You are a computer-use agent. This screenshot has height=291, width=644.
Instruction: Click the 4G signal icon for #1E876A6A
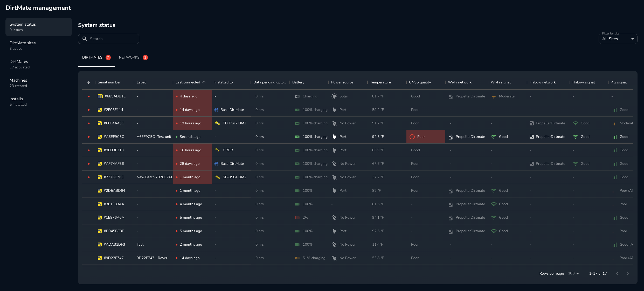point(614,218)
